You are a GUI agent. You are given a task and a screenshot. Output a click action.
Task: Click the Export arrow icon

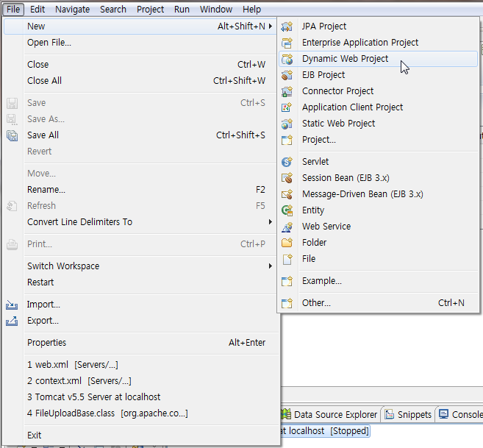[x=12, y=321]
